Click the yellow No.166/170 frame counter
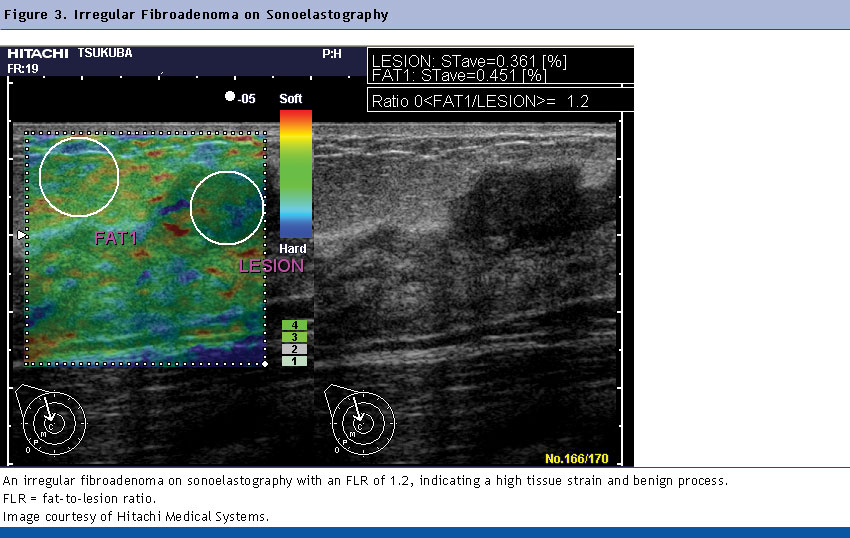Screen dimensions: 850x538 pos(577,459)
